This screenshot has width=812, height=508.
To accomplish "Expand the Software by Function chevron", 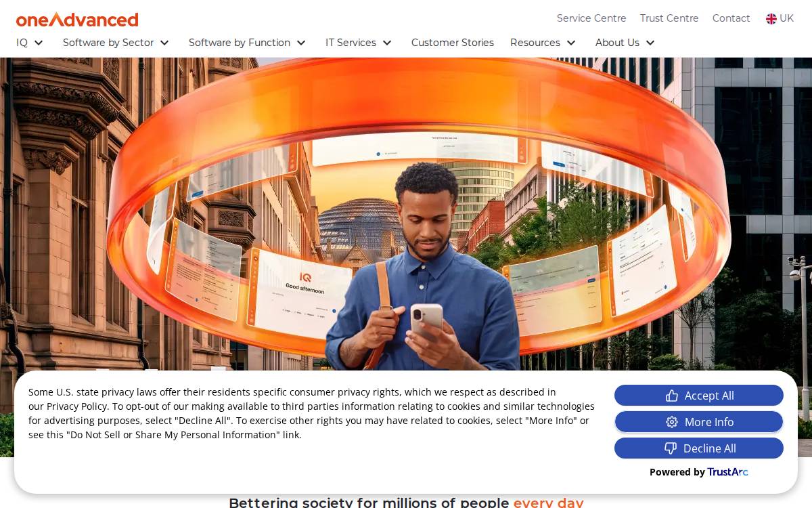I will (x=301, y=43).
